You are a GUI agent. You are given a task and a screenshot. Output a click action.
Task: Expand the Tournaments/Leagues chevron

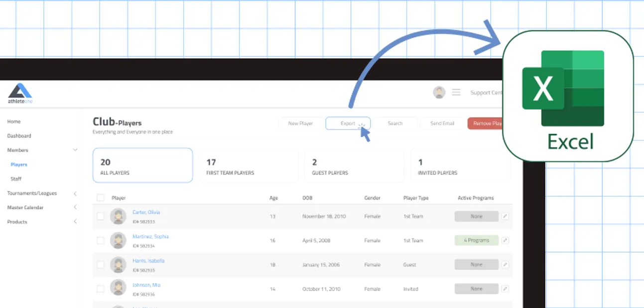(x=75, y=193)
